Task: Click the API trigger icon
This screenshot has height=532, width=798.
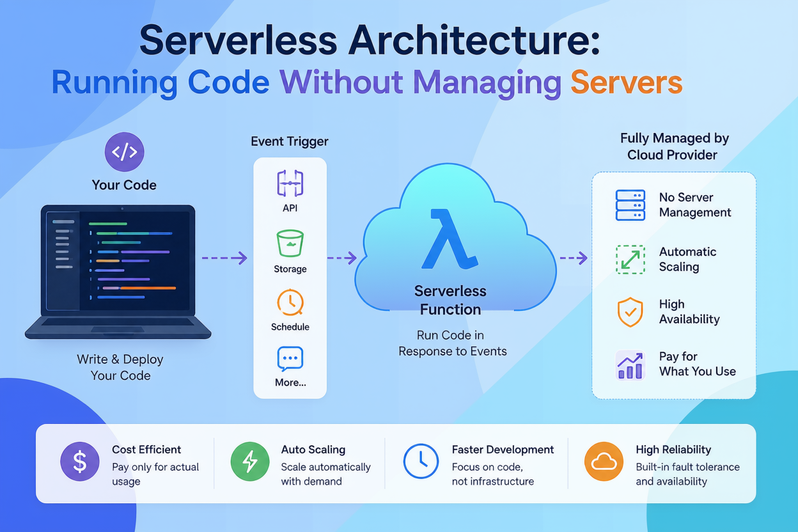Action: (x=290, y=184)
